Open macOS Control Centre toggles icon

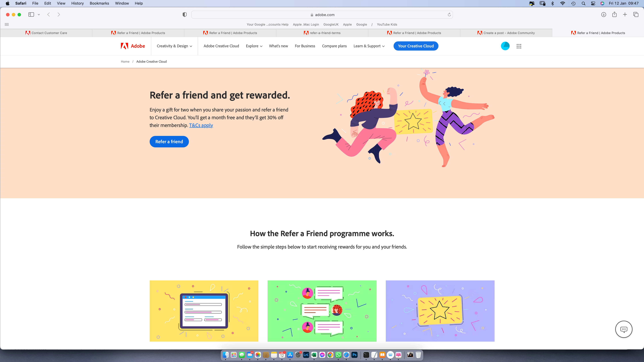point(593,3)
